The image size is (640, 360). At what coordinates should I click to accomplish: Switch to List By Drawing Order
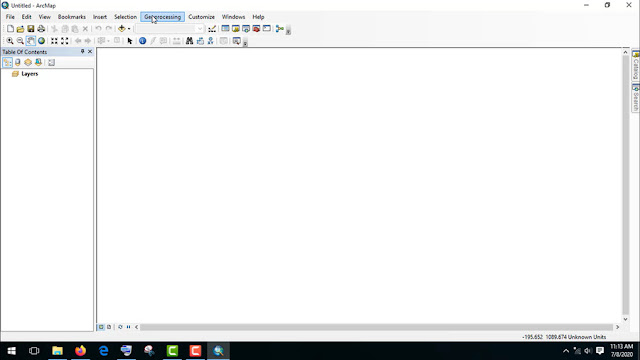pos(7,62)
